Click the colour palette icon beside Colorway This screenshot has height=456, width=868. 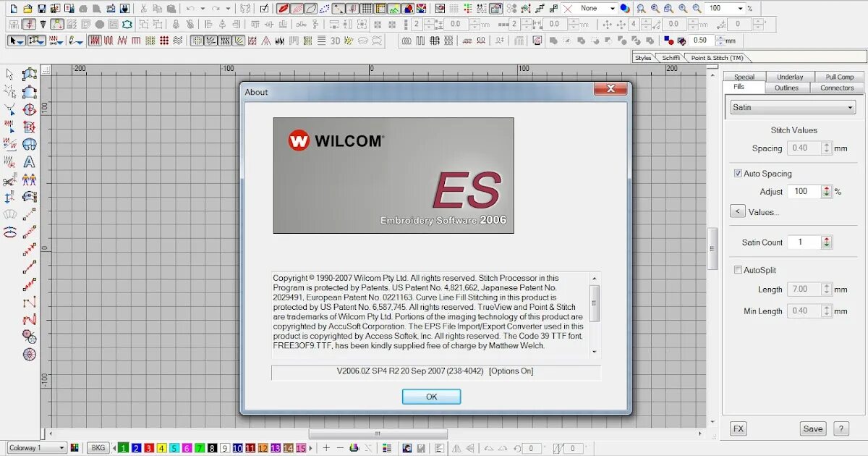tap(75, 448)
